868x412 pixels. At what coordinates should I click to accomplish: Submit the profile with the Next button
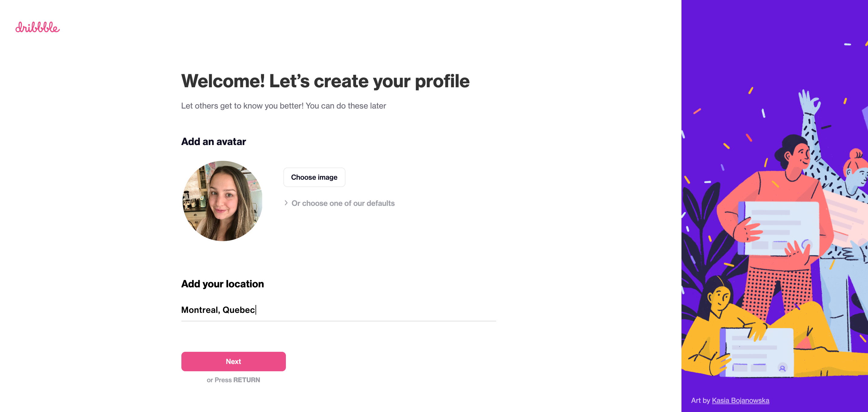(x=233, y=362)
